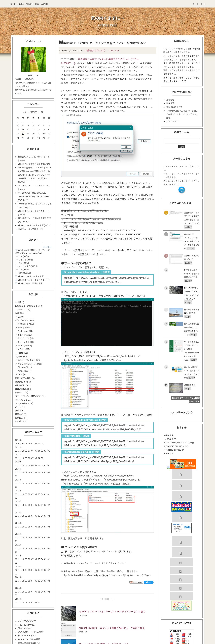The height and width of the screenshot is (644, 215).
Task: Open category PHOTOSHOP (62)
Action: coord(25,324)
